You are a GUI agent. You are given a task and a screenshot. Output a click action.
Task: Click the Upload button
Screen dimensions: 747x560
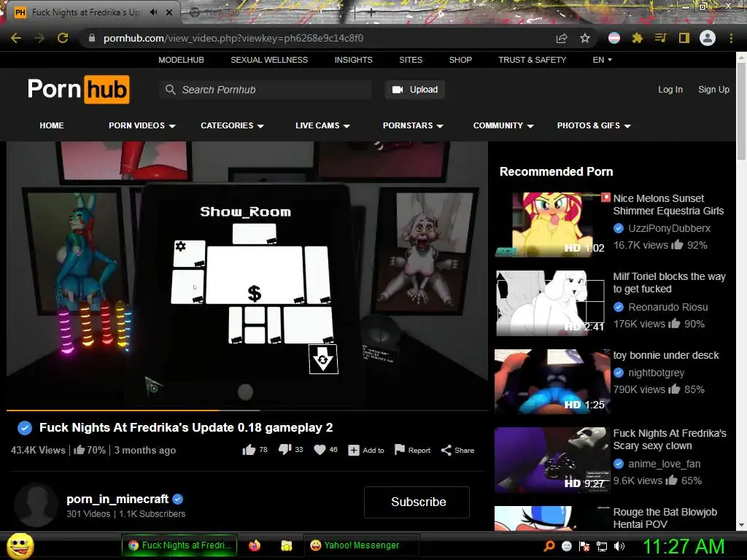(415, 90)
